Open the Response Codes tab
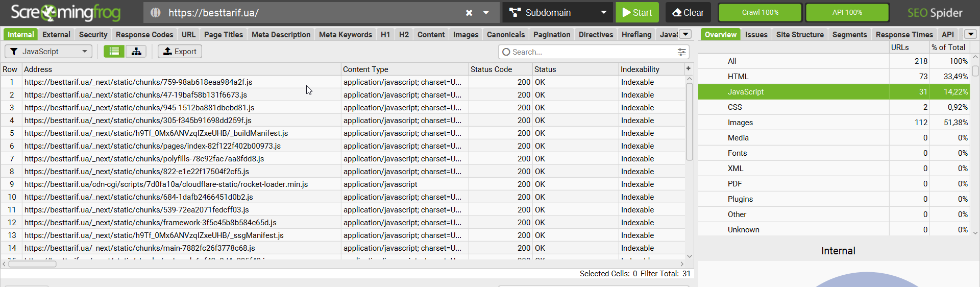 (144, 34)
